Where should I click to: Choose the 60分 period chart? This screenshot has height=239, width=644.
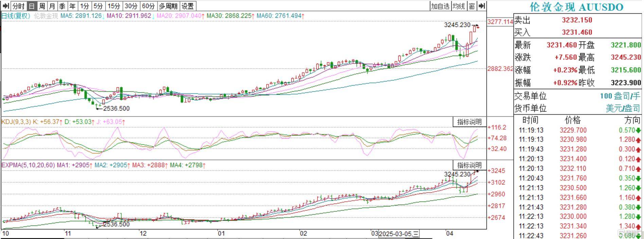[x=148, y=6]
